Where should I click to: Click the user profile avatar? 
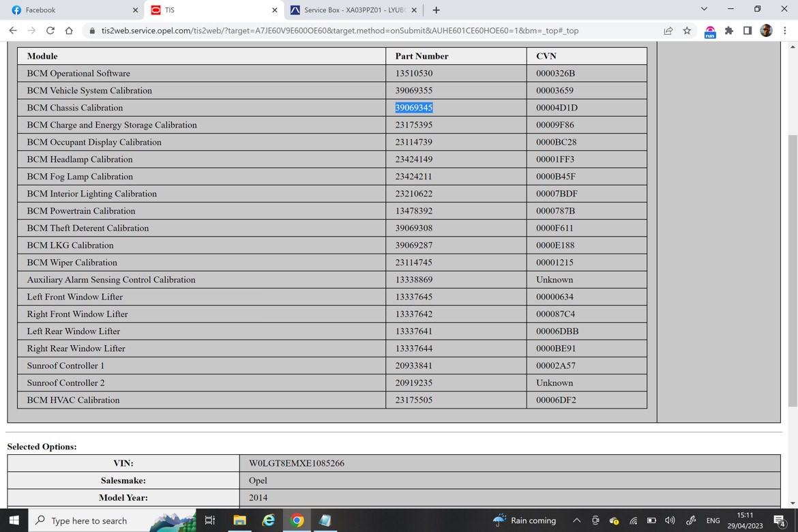(766, 31)
